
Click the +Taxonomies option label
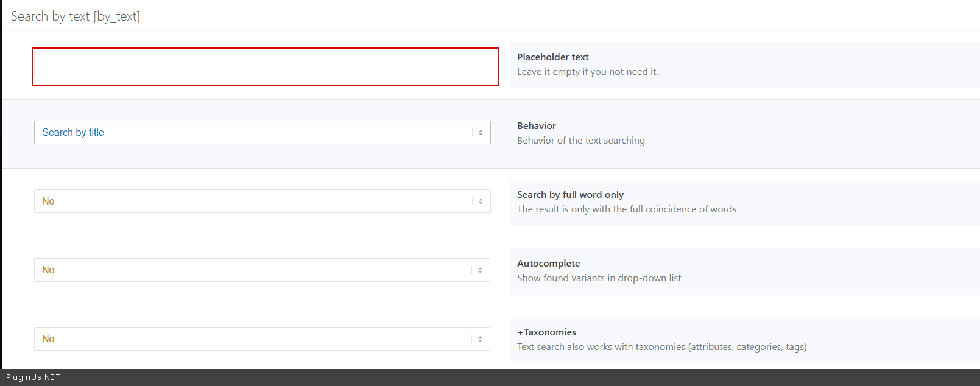click(x=546, y=332)
